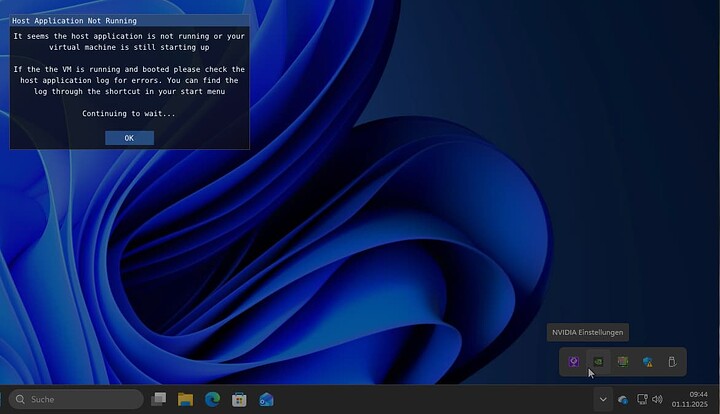Viewport: 720px width, 414px height.
Task: Click the safely remove USB hardware icon
Action: coord(672,361)
